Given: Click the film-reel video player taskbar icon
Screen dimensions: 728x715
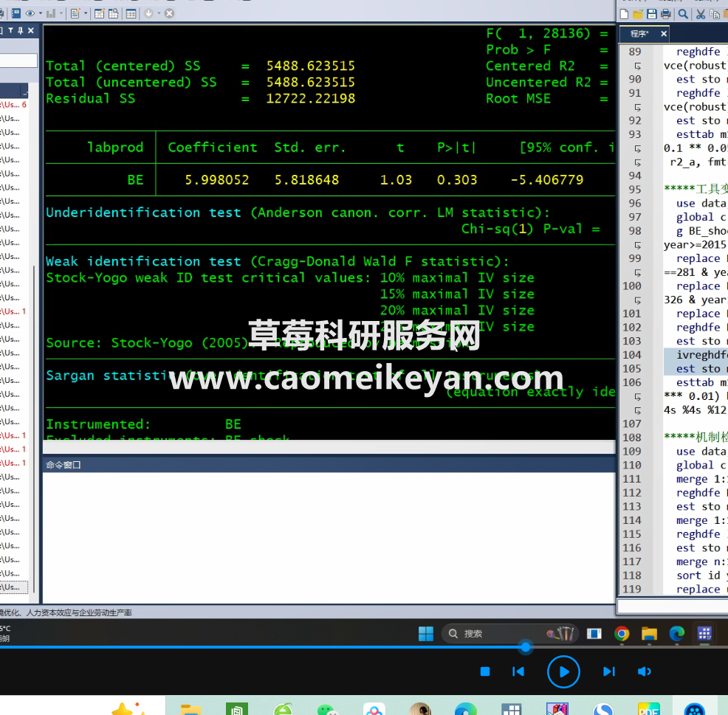Looking at the screenshot, I should click(x=695, y=709).
